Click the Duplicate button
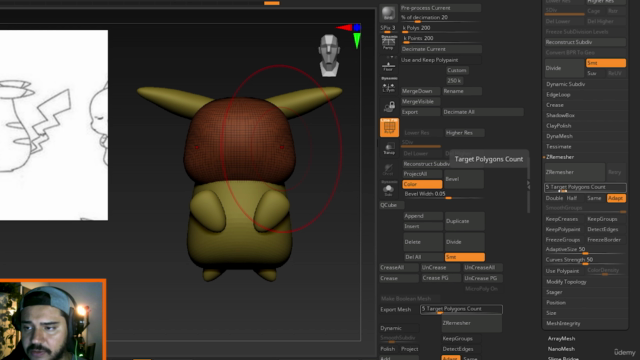Viewport: 640px width, 360px height. pos(464,221)
